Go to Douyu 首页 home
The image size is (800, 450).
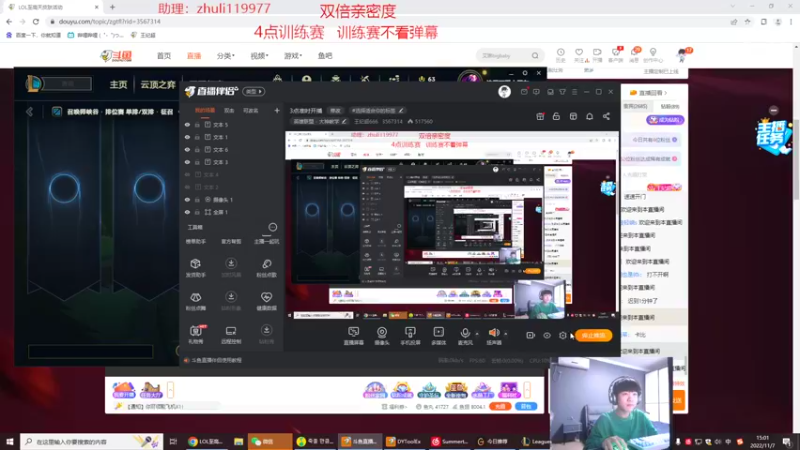point(164,56)
